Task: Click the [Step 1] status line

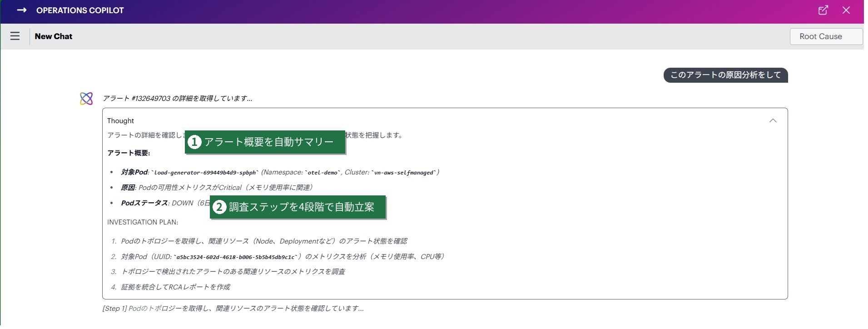Action: pyautogui.click(x=233, y=308)
